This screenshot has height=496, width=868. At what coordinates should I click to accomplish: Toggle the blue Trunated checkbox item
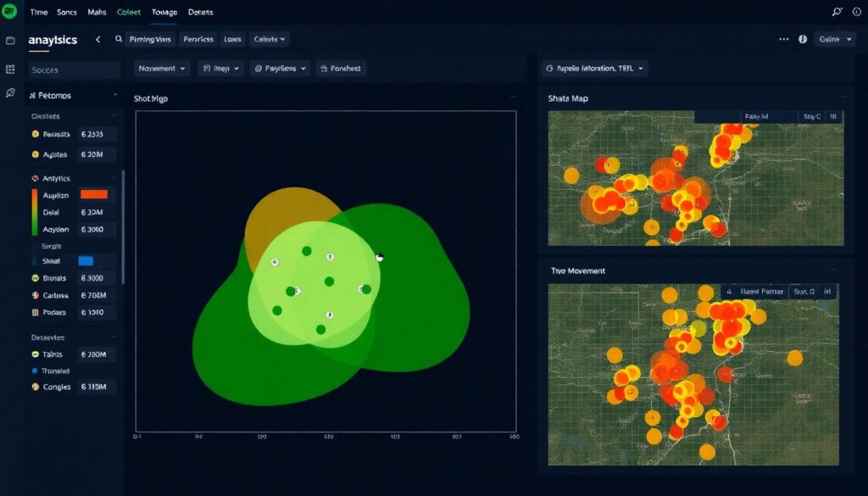35,371
